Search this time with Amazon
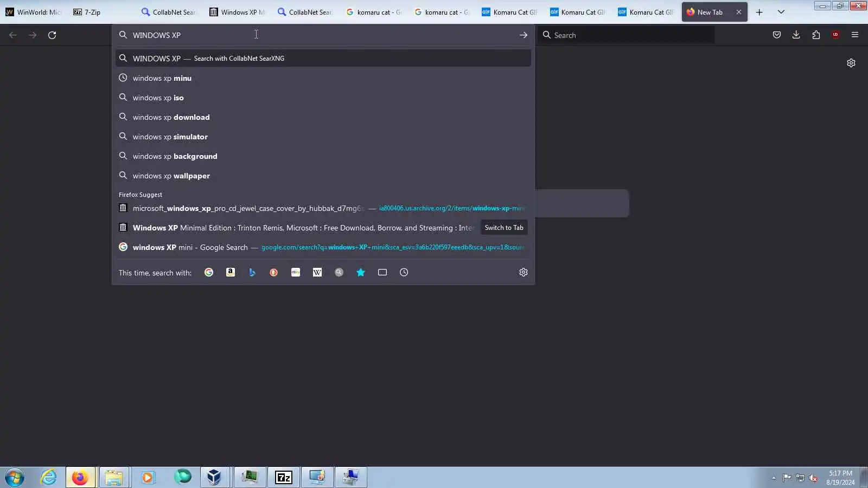Viewport: 868px width, 488px height. click(x=231, y=272)
